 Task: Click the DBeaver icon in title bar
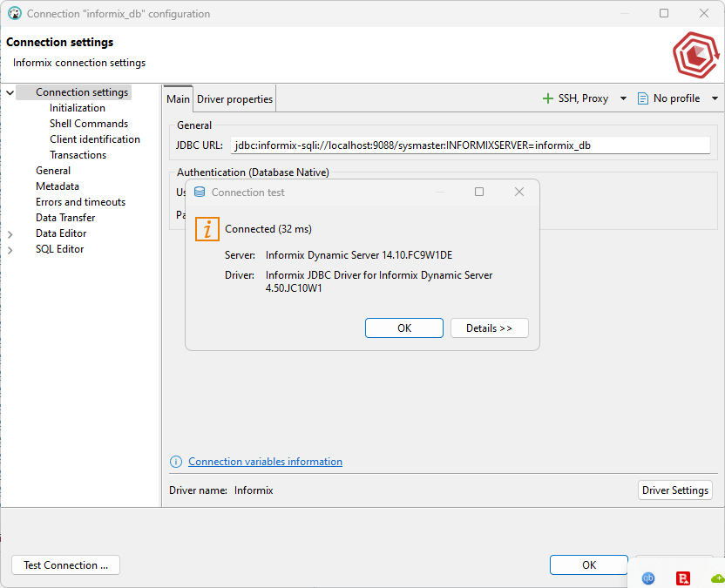tap(15, 14)
